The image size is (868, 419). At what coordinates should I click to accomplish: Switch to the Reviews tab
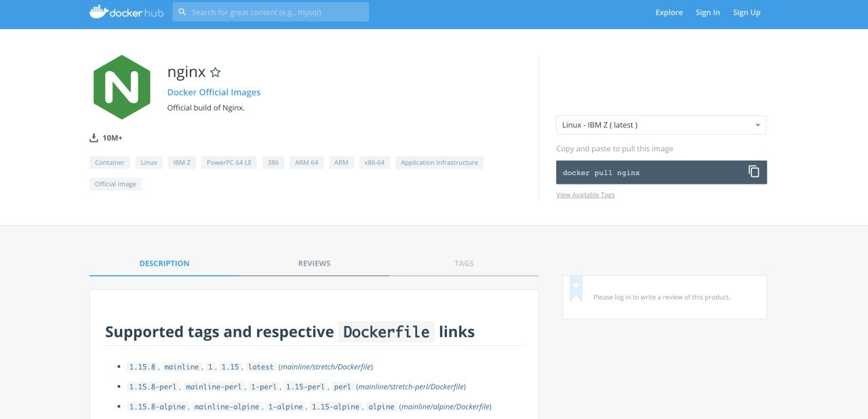(x=314, y=263)
